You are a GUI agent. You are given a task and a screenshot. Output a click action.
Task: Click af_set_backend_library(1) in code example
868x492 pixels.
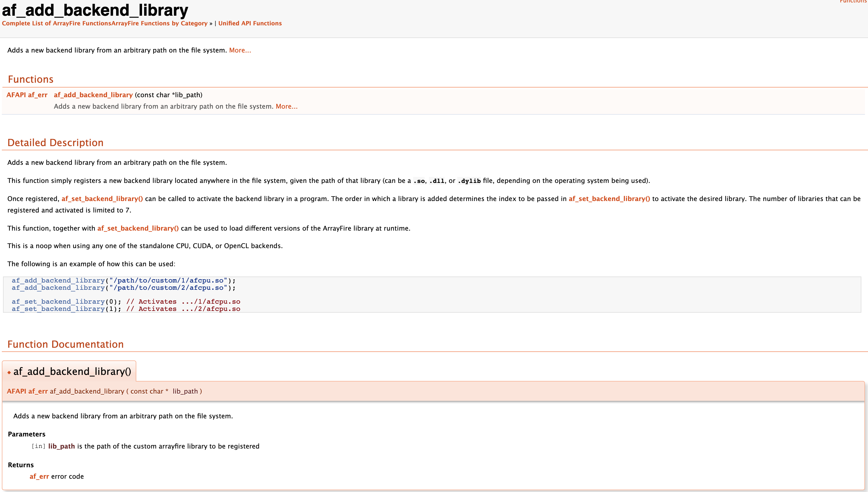[x=58, y=309]
